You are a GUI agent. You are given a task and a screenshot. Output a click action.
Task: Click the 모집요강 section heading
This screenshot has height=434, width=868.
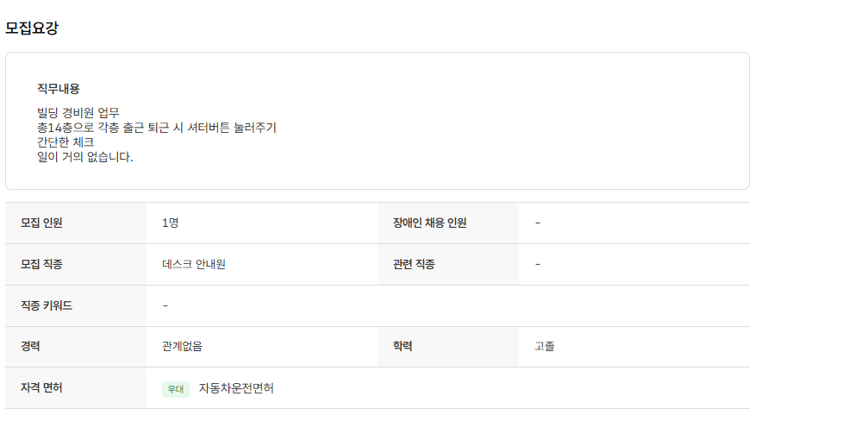(32, 28)
